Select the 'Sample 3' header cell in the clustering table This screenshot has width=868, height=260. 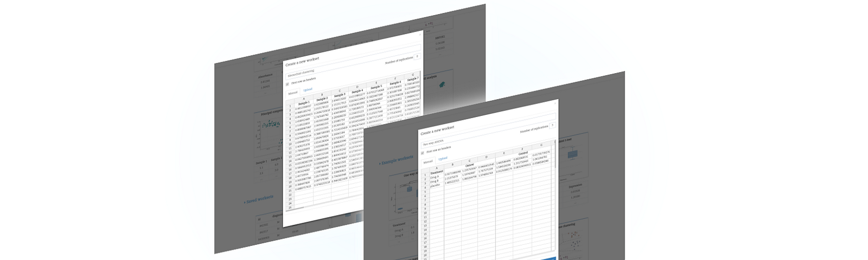340,95
